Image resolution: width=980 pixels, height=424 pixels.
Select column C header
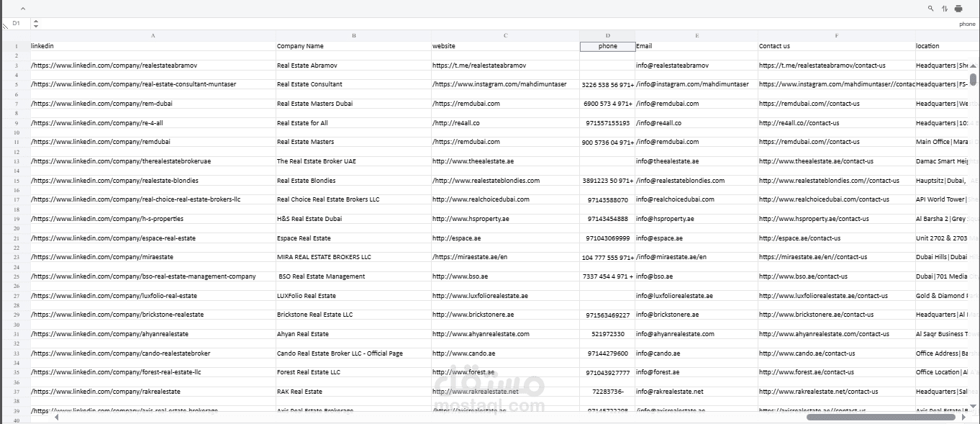click(x=506, y=35)
